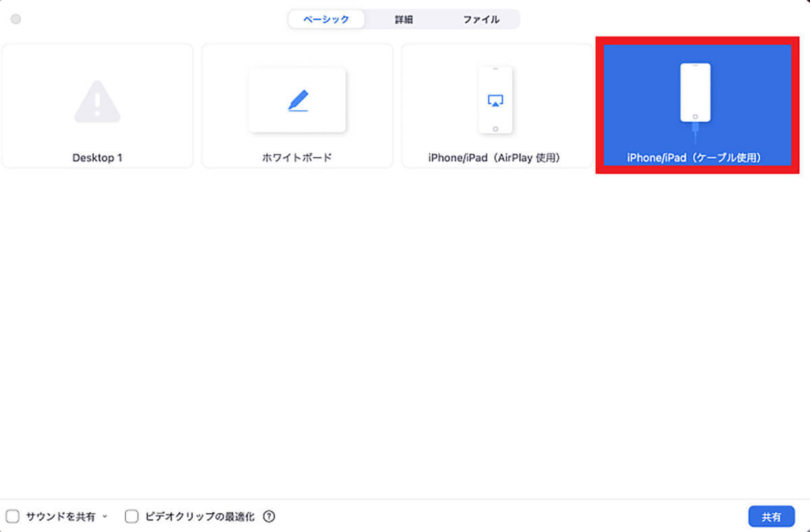Open the help question mark icon
Screen dimensions: 810x532
269,516
